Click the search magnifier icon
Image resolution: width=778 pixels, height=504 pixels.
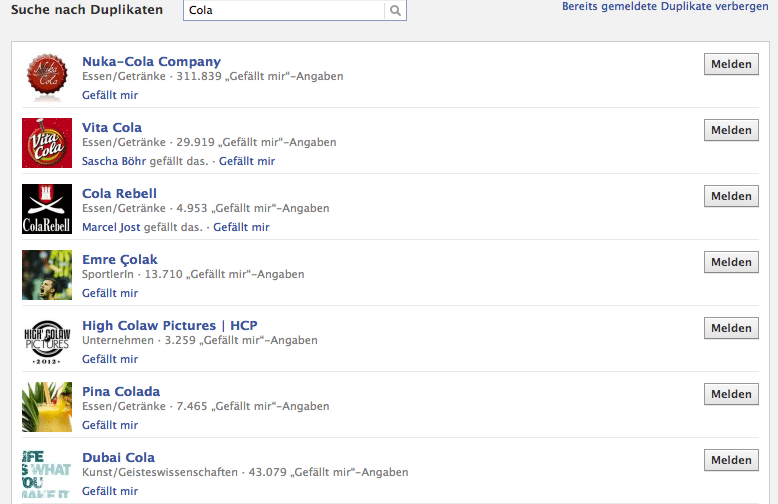point(395,10)
